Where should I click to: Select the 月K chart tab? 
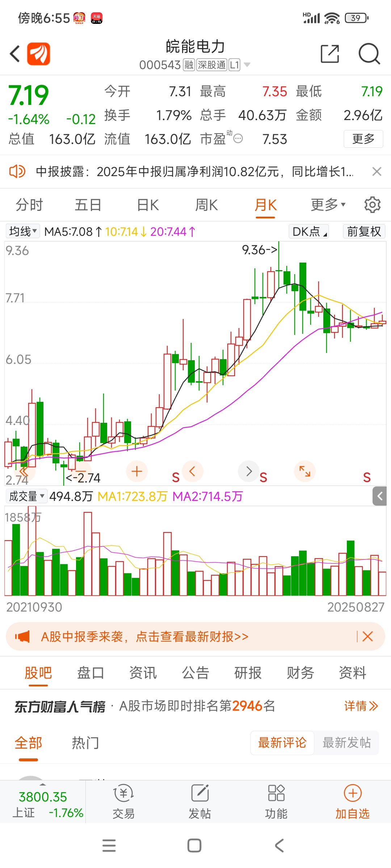point(265,205)
